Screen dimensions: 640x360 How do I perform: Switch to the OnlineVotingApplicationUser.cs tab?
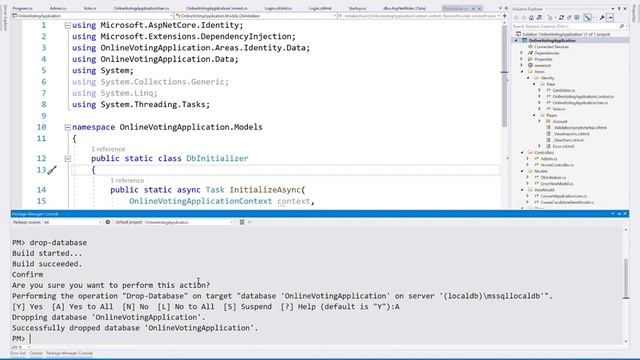[x=141, y=8]
